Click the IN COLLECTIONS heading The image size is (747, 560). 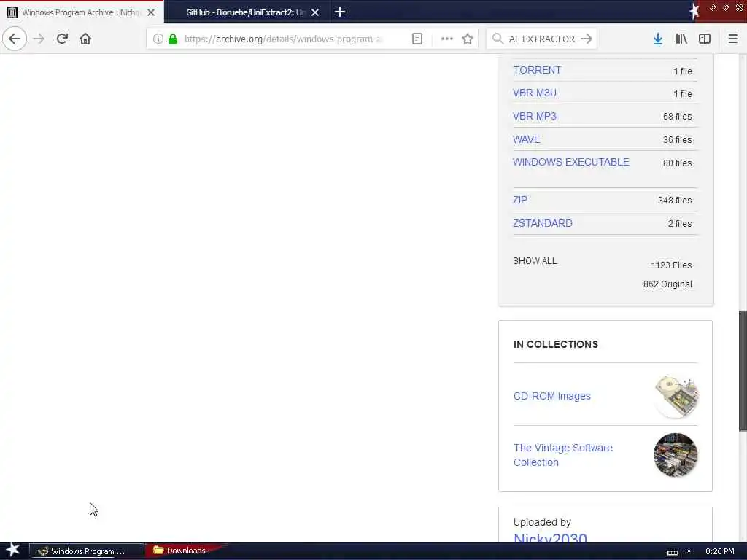click(555, 344)
